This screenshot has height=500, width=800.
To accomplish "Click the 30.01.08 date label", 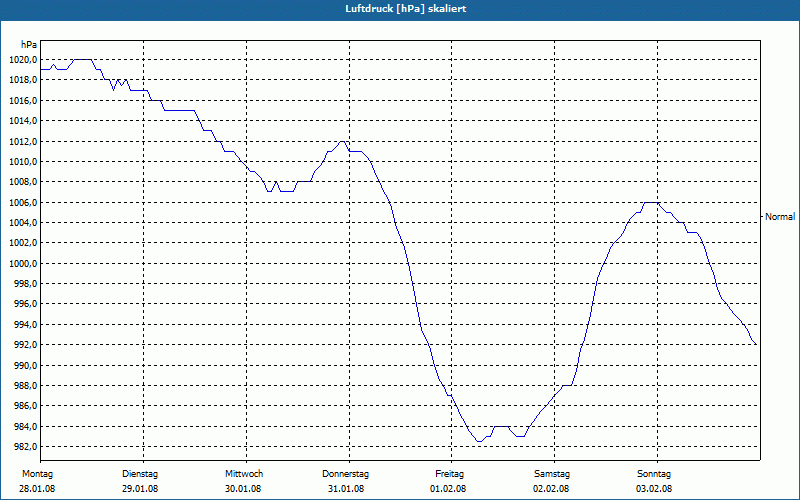I will tap(243, 489).
